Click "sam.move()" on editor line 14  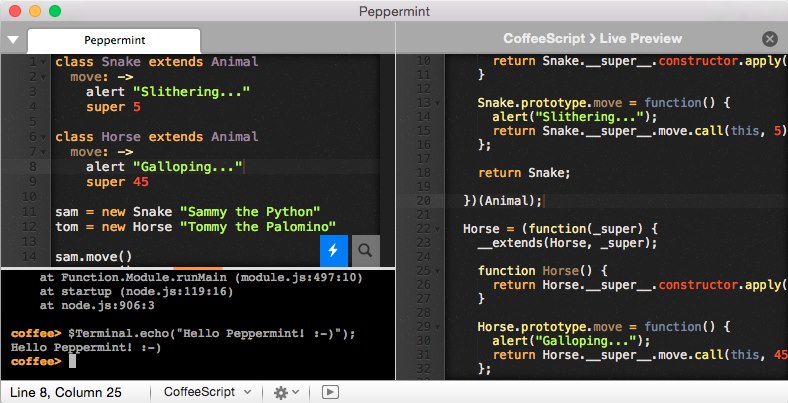pyautogui.click(x=93, y=257)
